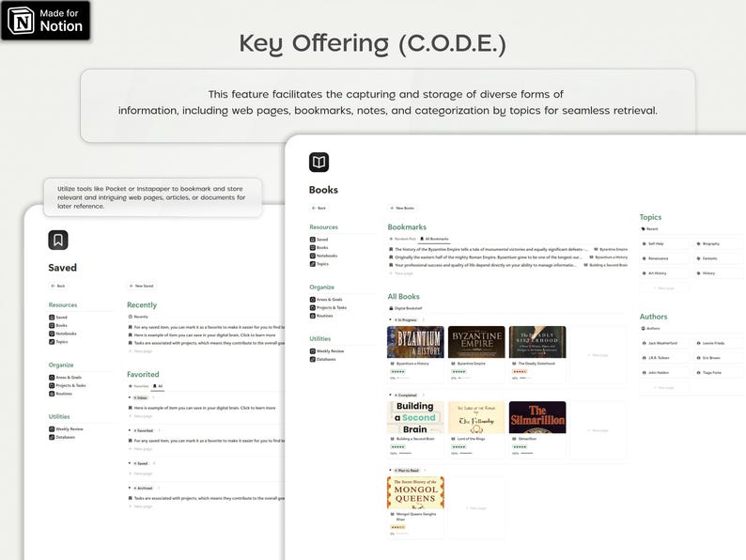This screenshot has height=560, width=746.
Task: Click the Weekly Review icon in Books page
Action: click(x=313, y=351)
